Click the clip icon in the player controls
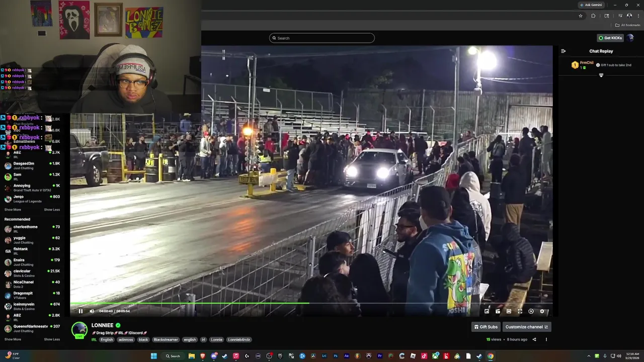Viewport: 644px width, 362px height. click(x=498, y=311)
